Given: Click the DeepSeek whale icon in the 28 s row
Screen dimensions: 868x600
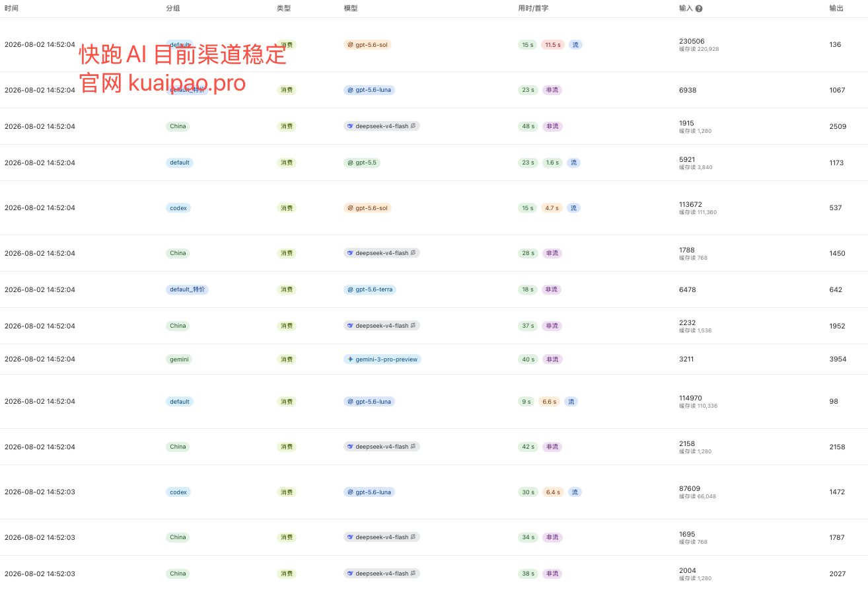Looking at the screenshot, I should point(350,253).
